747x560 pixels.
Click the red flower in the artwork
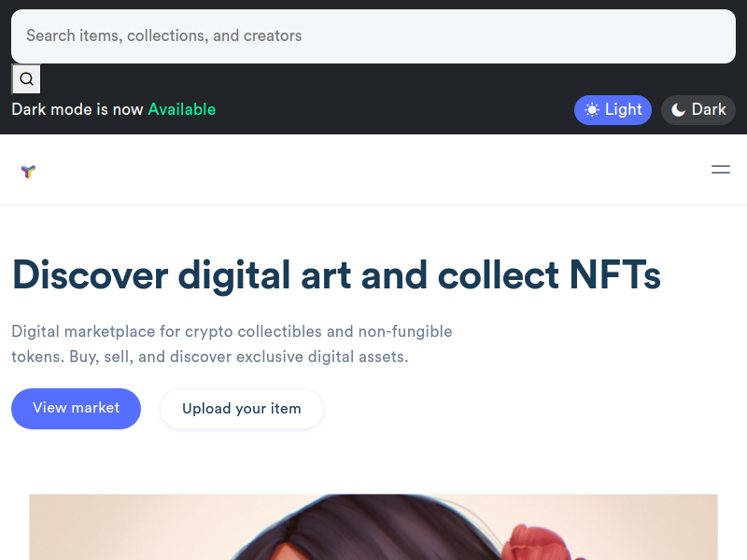click(x=539, y=543)
